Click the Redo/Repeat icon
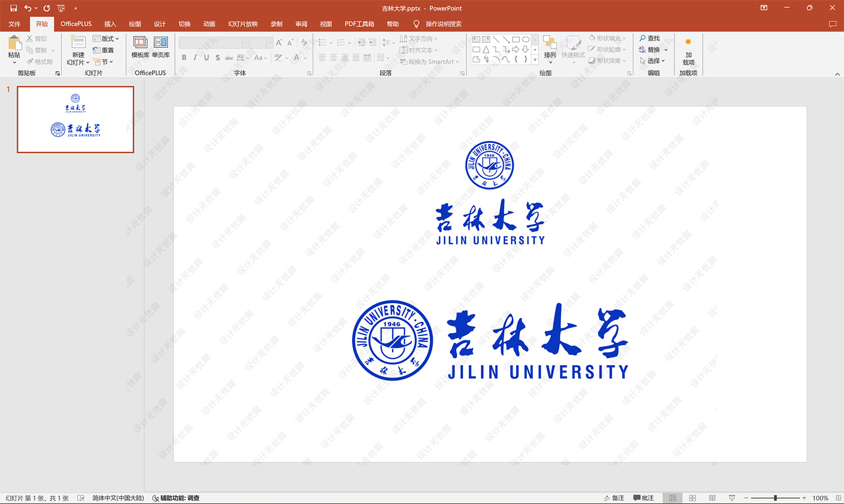 click(47, 8)
